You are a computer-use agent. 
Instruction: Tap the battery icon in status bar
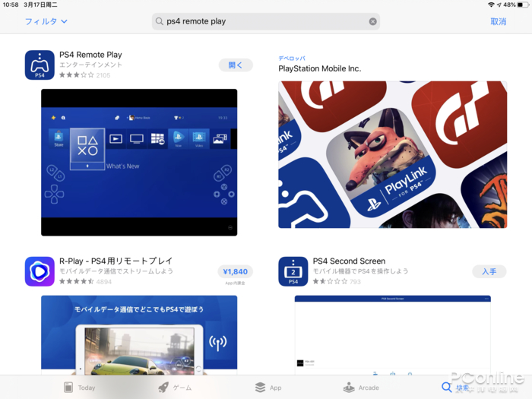pos(523,5)
